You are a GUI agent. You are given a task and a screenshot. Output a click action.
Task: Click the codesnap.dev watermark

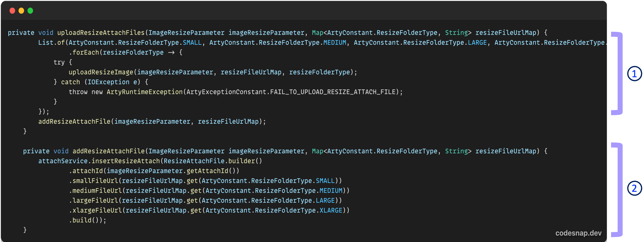click(578, 233)
